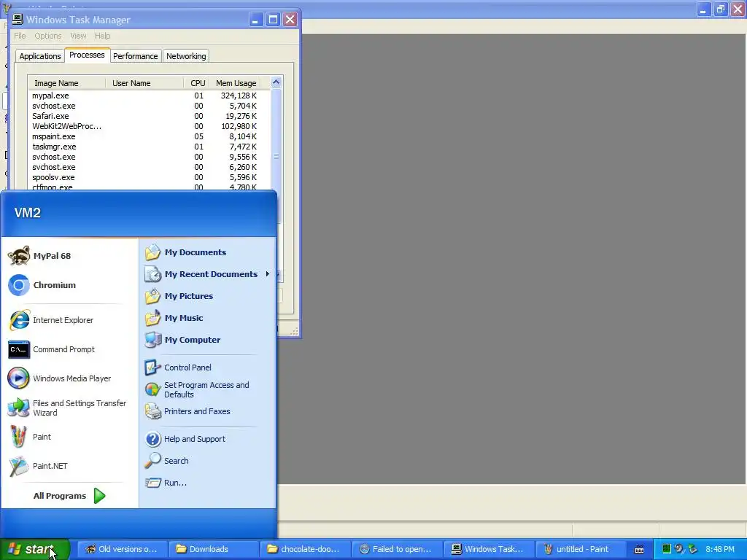
Task: Restore down the Paint window
Action: pyautogui.click(x=721, y=9)
